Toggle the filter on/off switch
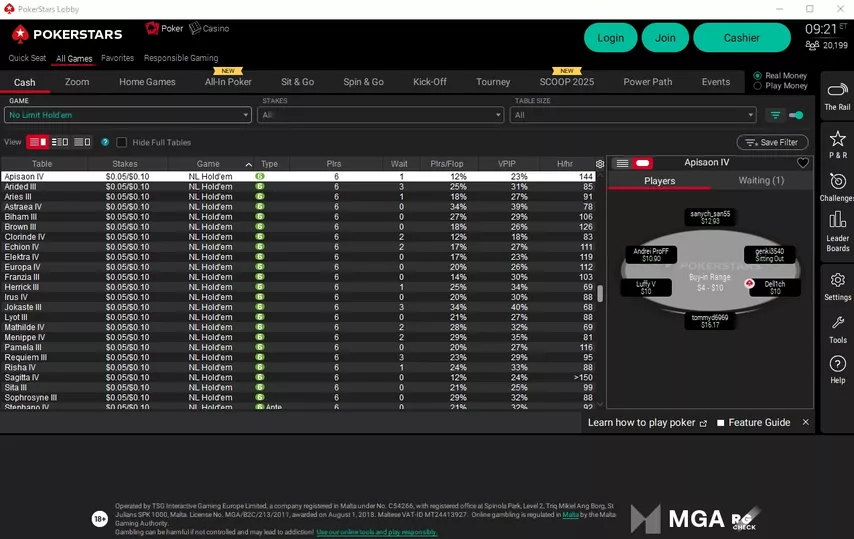 796,115
